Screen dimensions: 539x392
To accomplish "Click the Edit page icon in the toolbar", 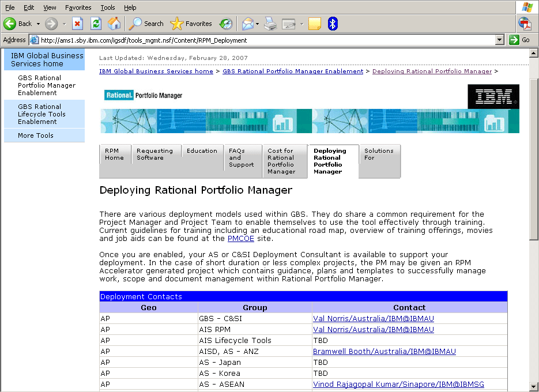I will point(289,24).
